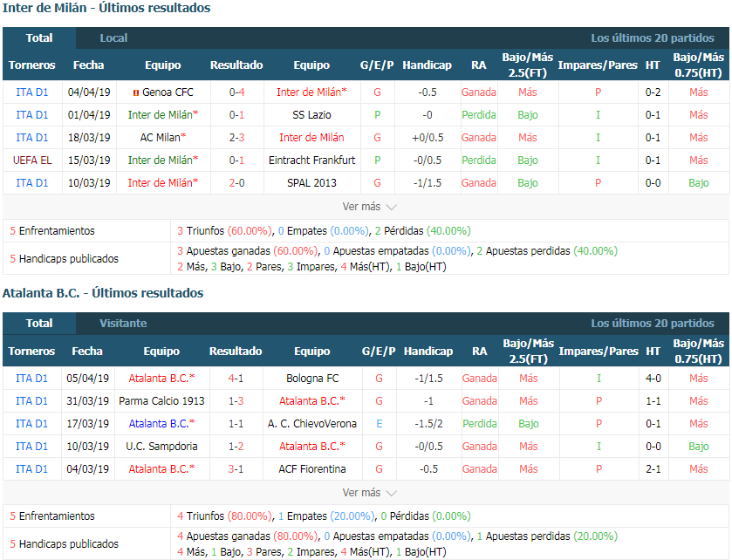
Task: Open the Total tab in Atalanta B.C. table
Action: coord(39,324)
